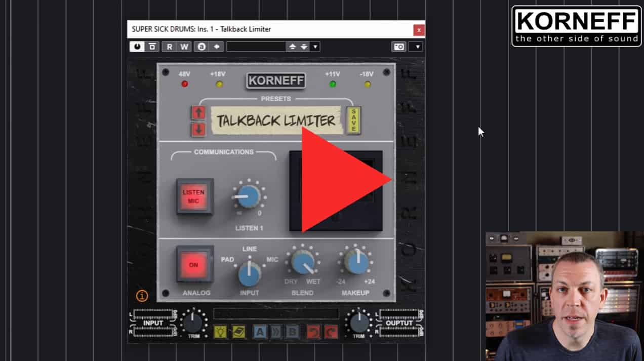Click the yellow +18V indicator LED
Viewport: 644px width, 361px height.
point(219,84)
